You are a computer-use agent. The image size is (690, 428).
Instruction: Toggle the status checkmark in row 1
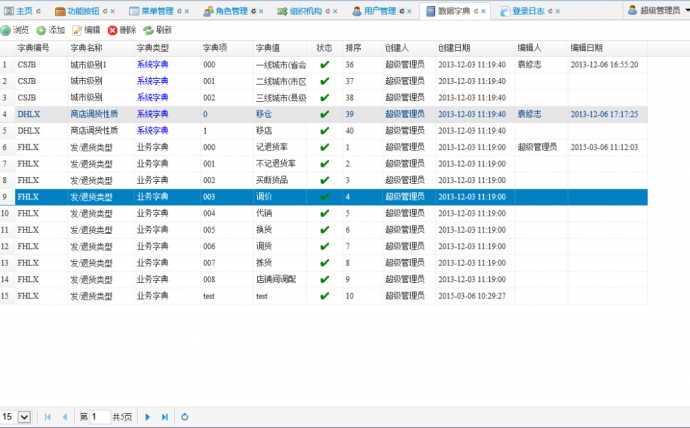(x=324, y=64)
